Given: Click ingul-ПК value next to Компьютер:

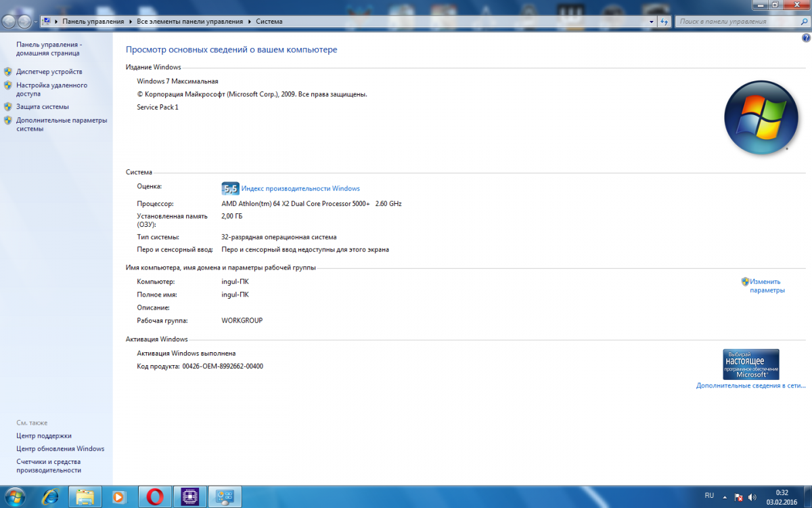Looking at the screenshot, I should pos(235,281).
